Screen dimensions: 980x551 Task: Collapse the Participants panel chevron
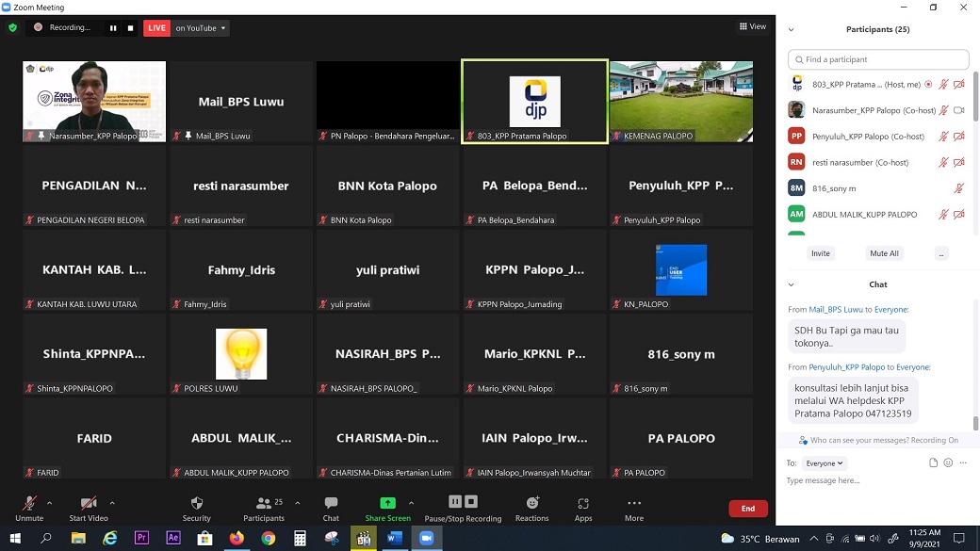791,29
